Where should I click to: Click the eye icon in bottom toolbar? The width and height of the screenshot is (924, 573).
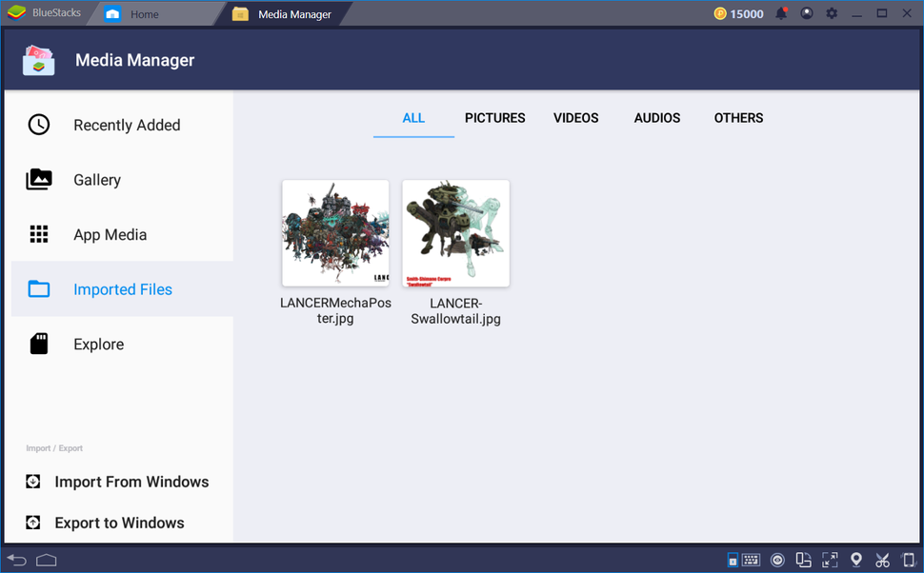[x=777, y=560]
